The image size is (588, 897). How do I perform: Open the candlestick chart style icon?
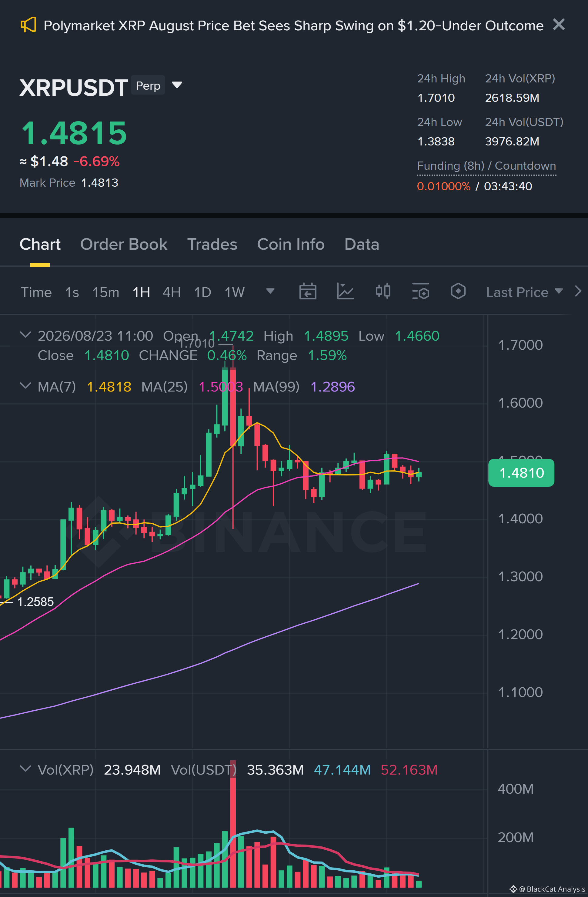coord(383,291)
